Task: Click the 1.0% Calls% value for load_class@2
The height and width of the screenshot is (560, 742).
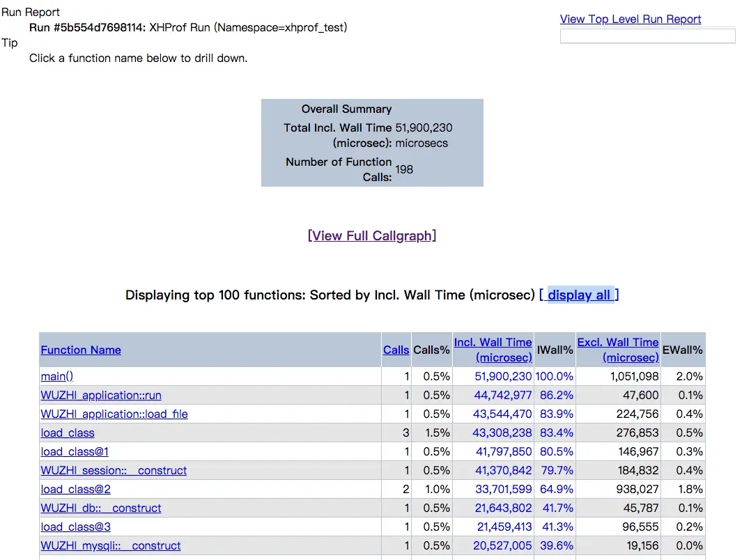Action: coord(438,490)
